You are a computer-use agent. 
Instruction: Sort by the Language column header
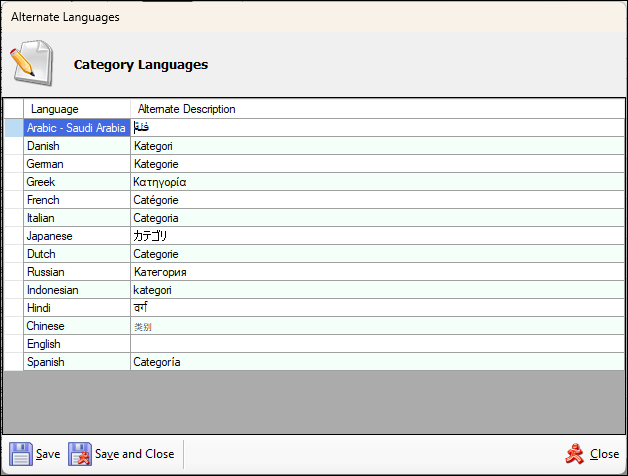coord(77,109)
